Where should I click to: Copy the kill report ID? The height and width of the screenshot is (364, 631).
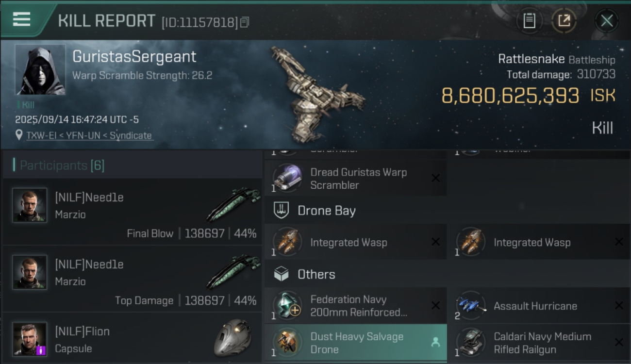point(245,22)
